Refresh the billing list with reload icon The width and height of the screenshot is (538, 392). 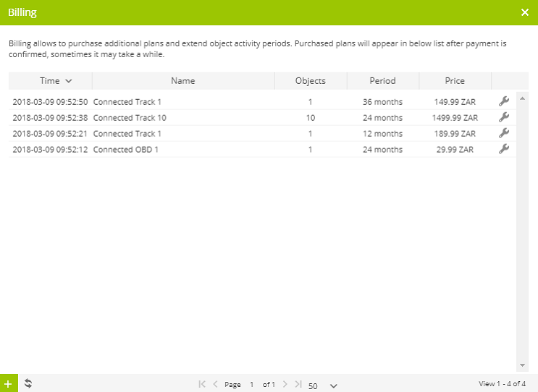pos(28,383)
